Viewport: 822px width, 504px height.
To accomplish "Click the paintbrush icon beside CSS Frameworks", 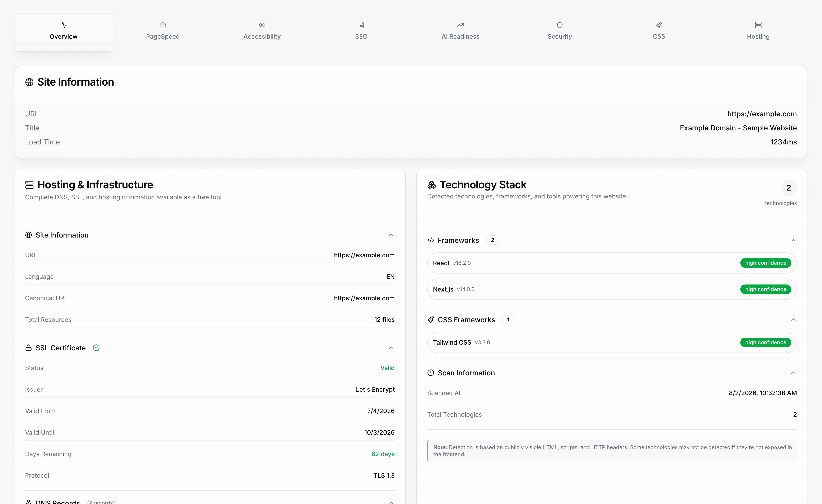I will [x=431, y=320].
